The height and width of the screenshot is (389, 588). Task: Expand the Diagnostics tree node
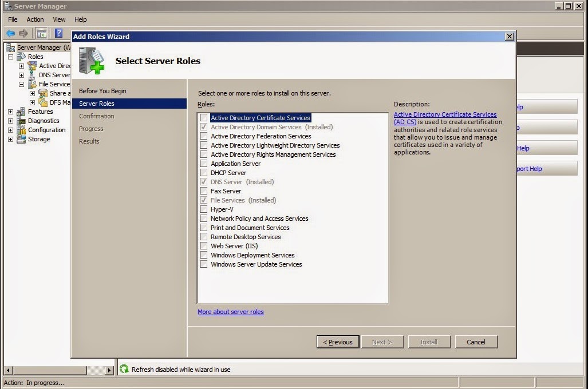(10, 121)
